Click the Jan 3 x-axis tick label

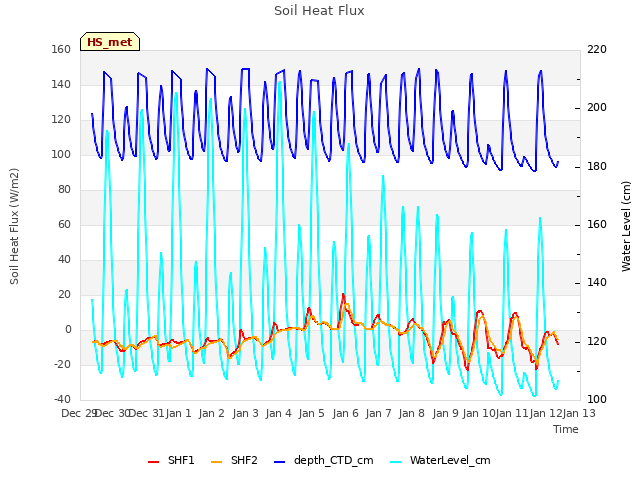point(245,413)
